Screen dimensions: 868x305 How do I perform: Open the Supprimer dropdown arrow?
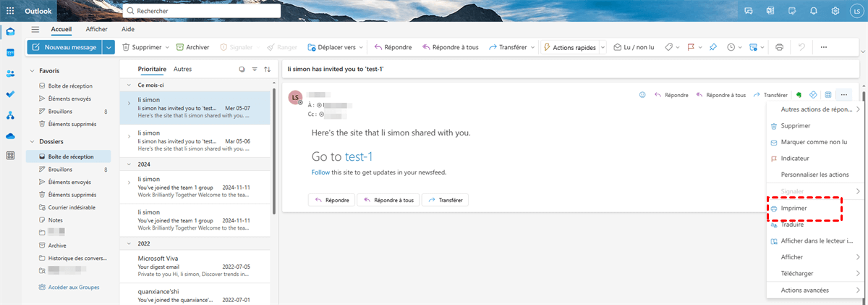[x=168, y=47]
